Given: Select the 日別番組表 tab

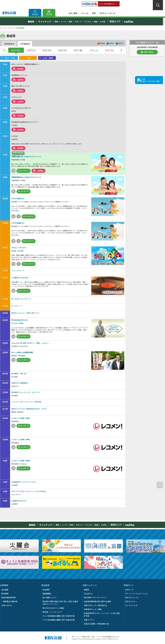Looking at the screenshot, I should 25,44.
